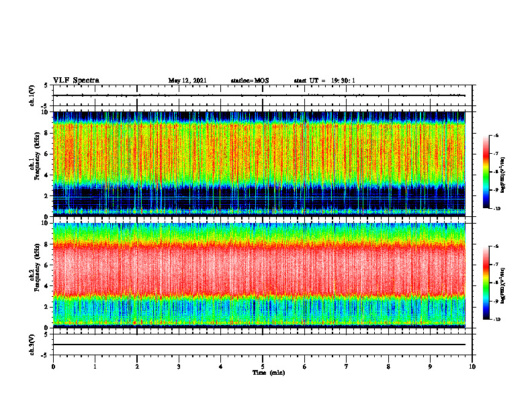Click the "5" tick on ch.1(V) axis
Viewport: 532px width, 411px height.
click(46, 85)
